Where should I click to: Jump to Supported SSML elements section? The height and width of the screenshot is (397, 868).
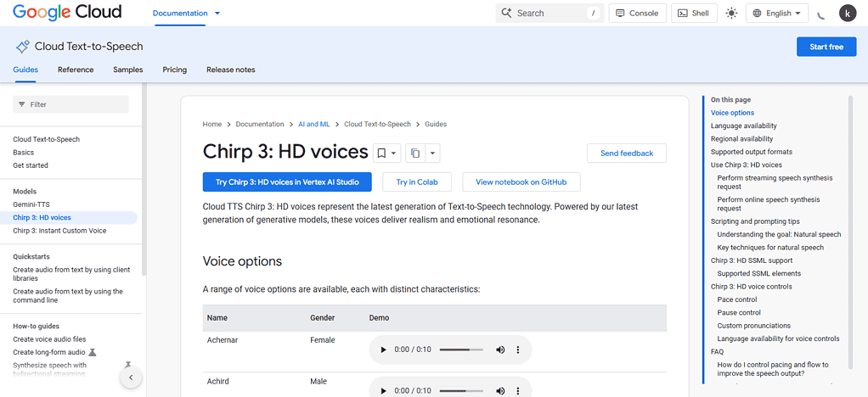[759, 274]
